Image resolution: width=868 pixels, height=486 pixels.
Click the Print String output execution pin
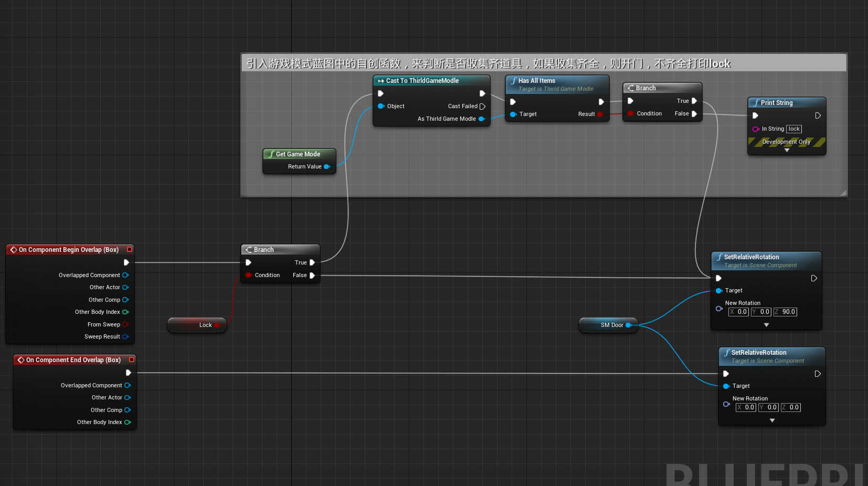click(x=818, y=115)
